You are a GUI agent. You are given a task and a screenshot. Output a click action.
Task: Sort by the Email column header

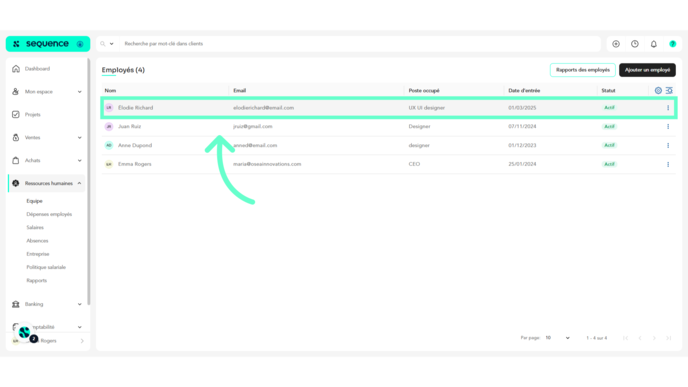(x=240, y=90)
